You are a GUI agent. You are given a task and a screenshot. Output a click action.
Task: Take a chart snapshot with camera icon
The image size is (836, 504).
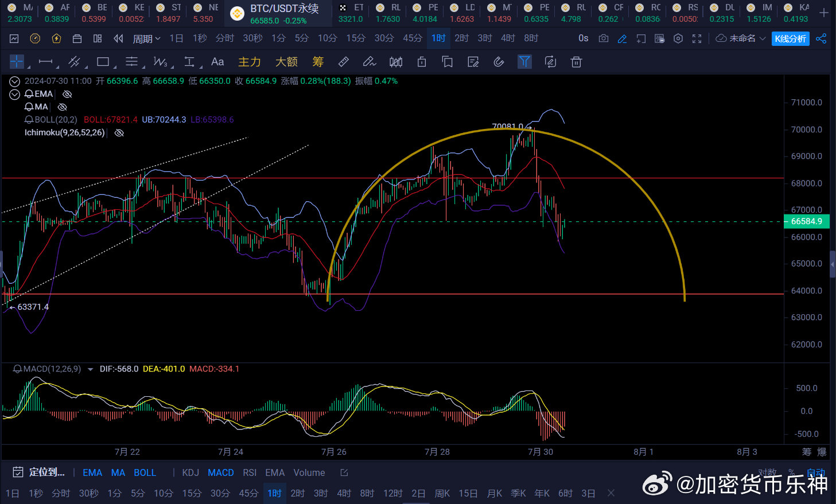click(x=604, y=38)
